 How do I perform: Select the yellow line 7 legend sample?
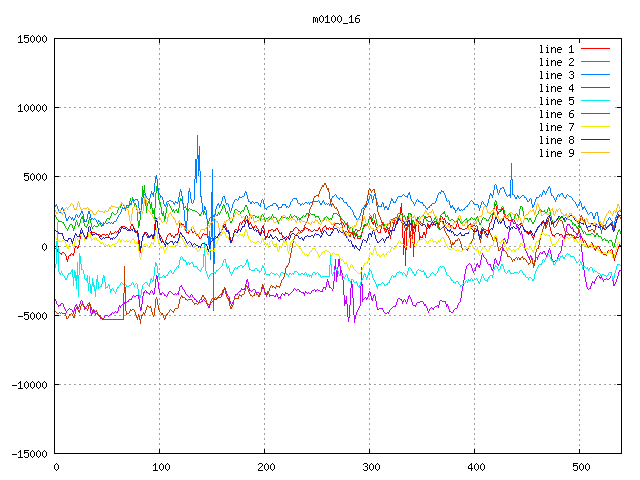(595, 127)
